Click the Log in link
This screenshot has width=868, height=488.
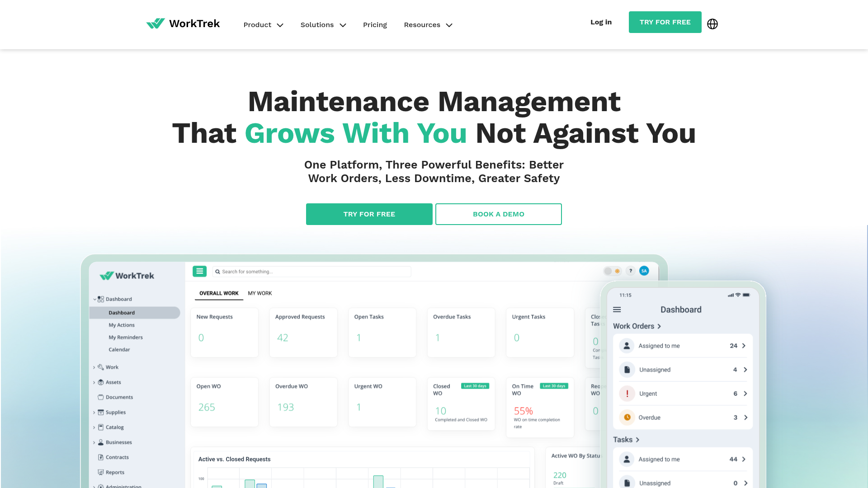pyautogui.click(x=601, y=22)
